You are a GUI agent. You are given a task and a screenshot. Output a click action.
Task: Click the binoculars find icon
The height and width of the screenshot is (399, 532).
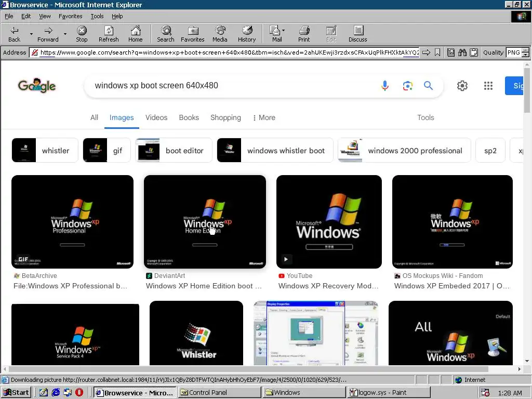click(x=462, y=52)
